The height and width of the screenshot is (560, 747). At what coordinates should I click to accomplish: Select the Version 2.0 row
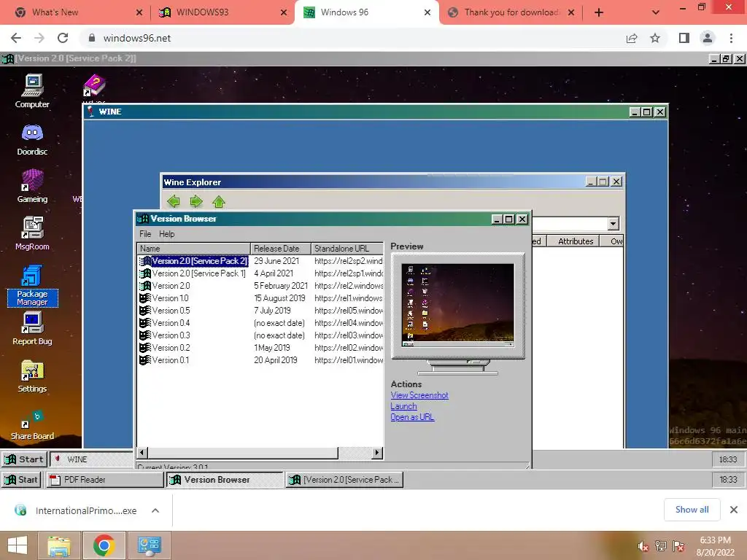(x=260, y=286)
